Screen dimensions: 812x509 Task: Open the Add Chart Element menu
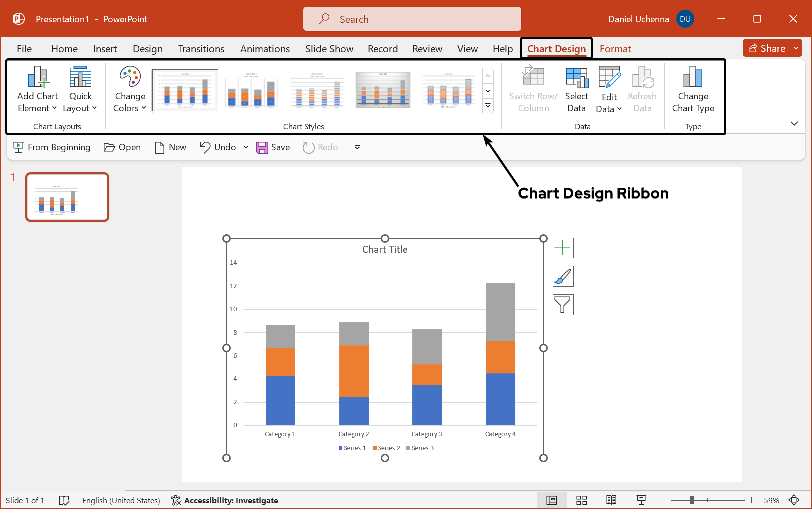tap(37, 90)
